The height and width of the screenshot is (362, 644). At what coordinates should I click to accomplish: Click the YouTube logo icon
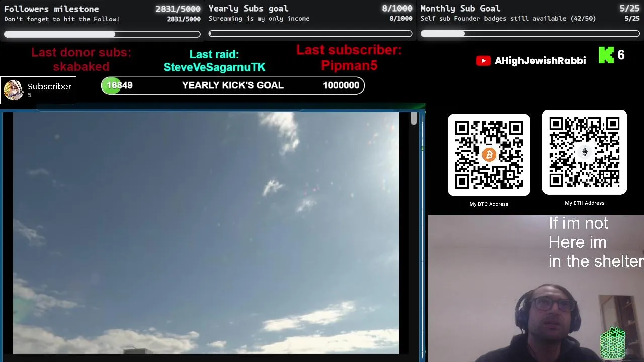point(483,61)
